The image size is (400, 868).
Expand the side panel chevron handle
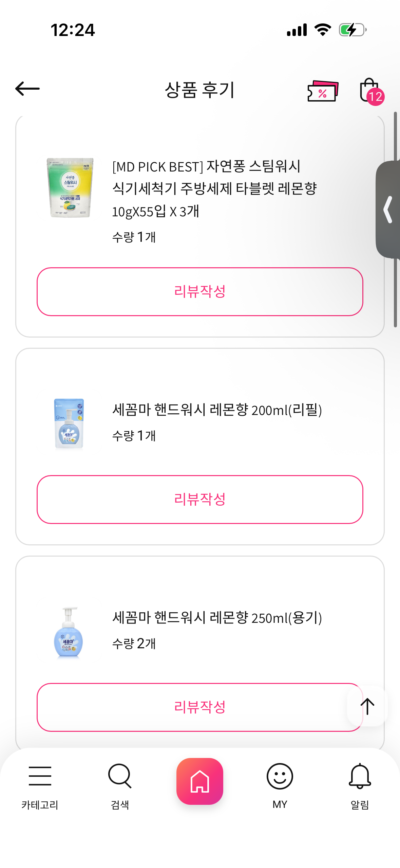point(388,210)
